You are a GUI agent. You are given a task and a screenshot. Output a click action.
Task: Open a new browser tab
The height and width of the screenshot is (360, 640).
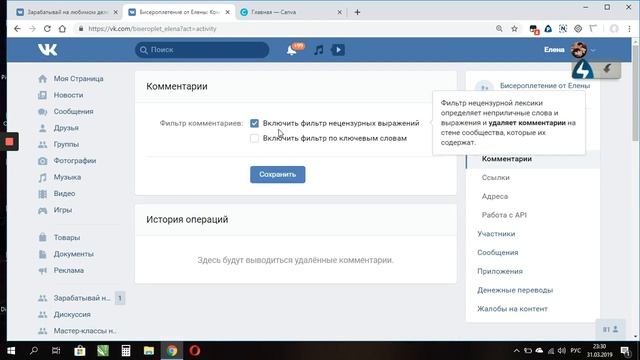[x=357, y=12]
